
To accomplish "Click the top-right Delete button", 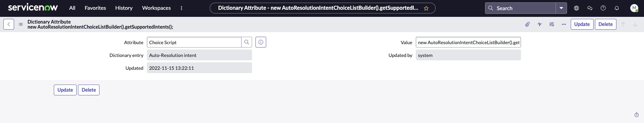I will 606,24.
